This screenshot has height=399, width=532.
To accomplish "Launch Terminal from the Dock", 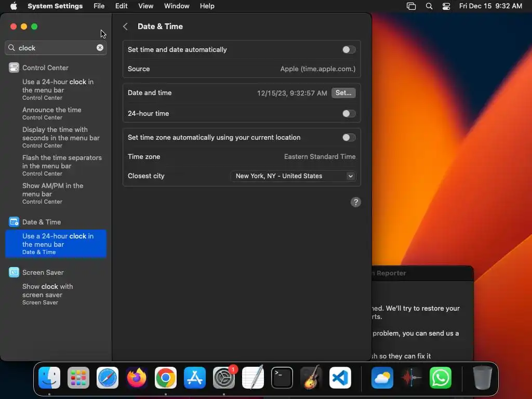I will [282, 378].
